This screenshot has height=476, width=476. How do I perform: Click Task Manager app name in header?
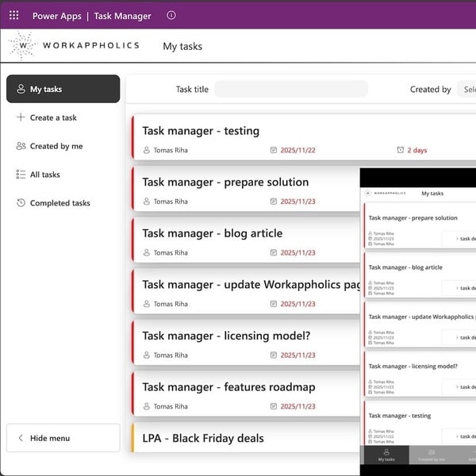point(122,16)
